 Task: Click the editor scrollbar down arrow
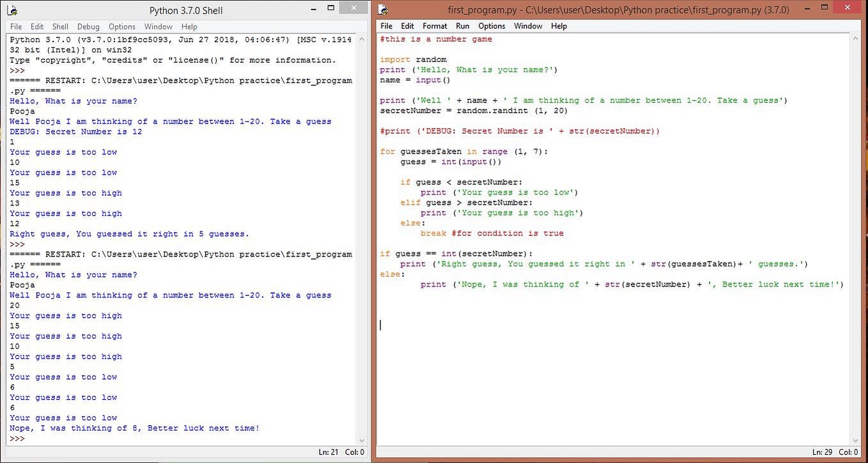(856, 440)
